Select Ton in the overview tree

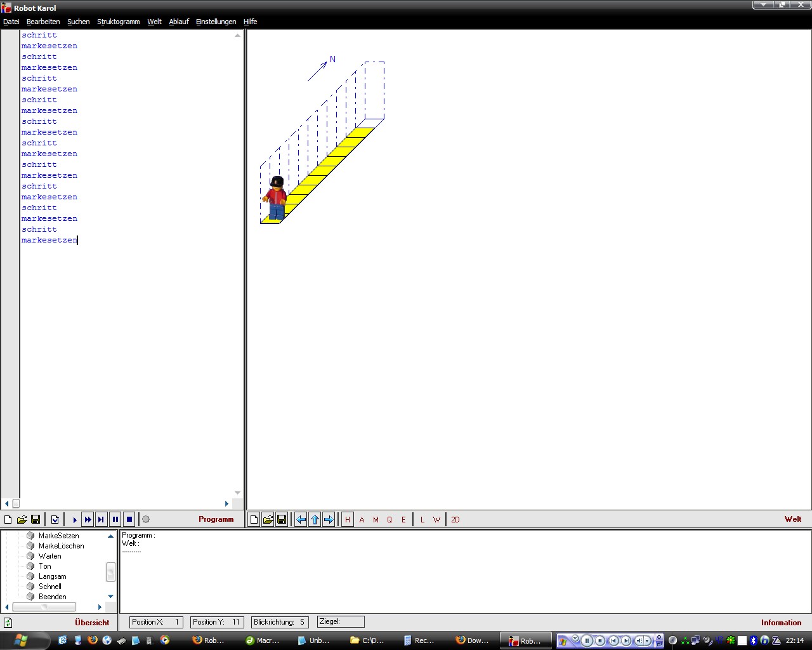pyautogui.click(x=45, y=566)
